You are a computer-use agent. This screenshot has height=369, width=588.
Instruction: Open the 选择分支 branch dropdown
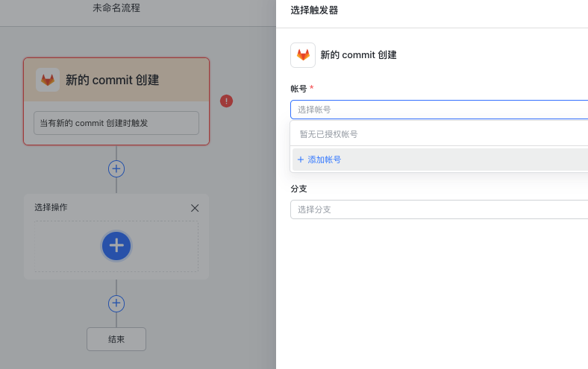[x=439, y=209]
